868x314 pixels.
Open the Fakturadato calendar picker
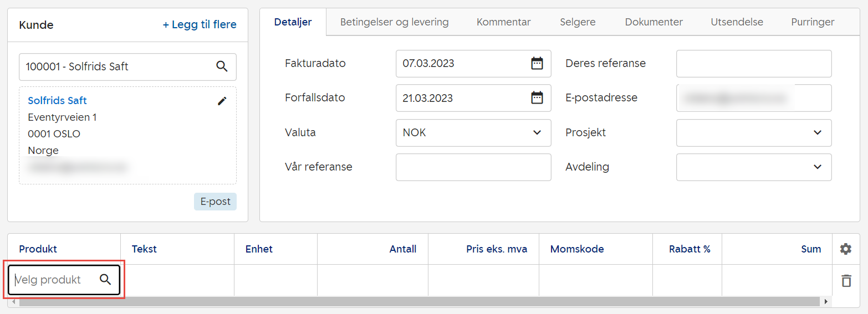coord(537,63)
